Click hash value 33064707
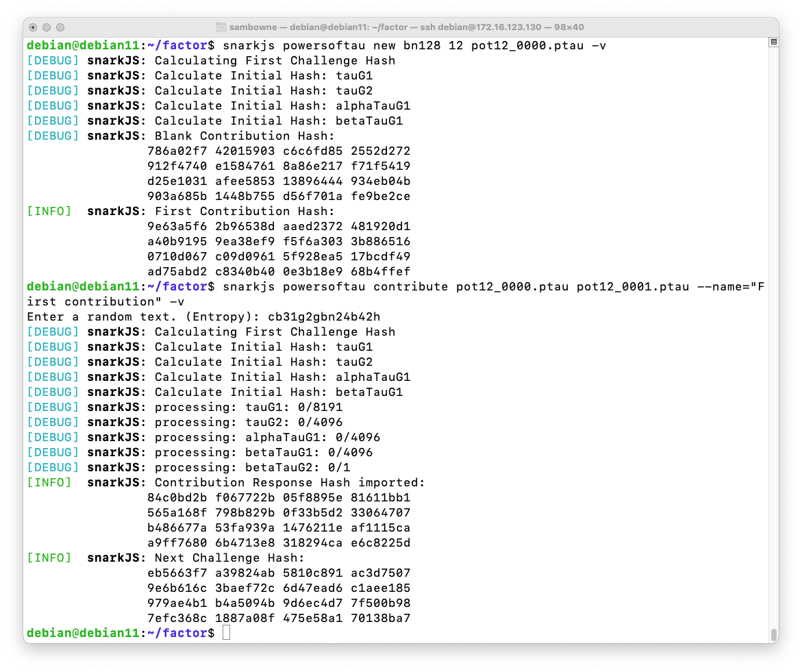Image resolution: width=802 pixels, height=672 pixels. [x=381, y=513]
